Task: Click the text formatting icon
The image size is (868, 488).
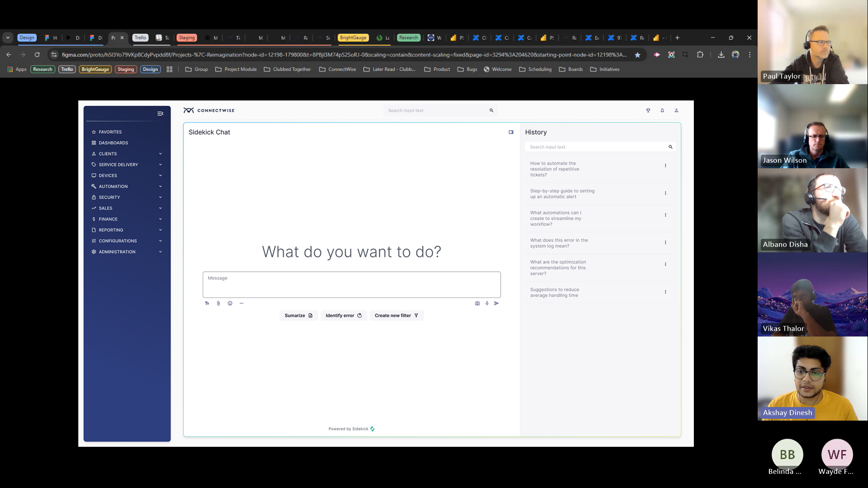Action: tap(207, 303)
